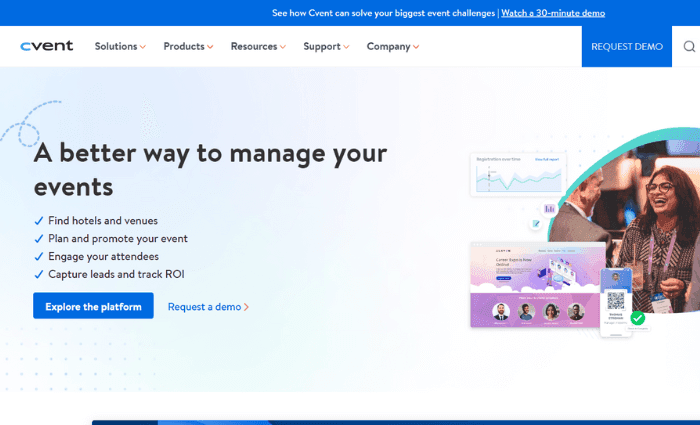This screenshot has height=425, width=700.
Task: Expand the Solutions dropdown menu
Action: (120, 47)
